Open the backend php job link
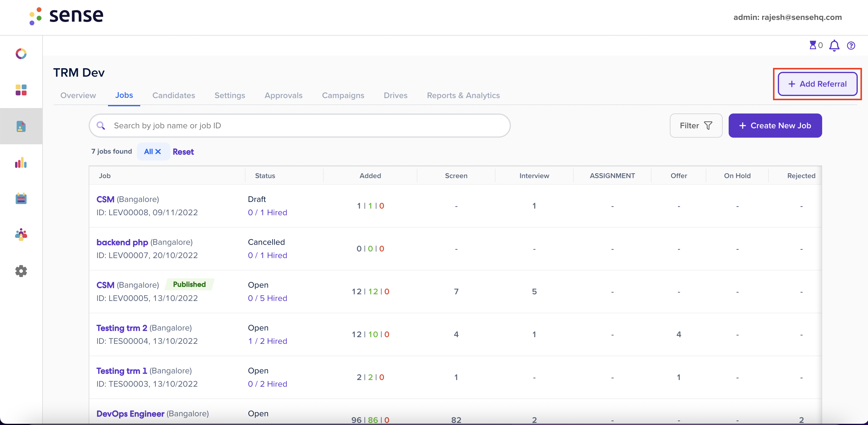The image size is (868, 425). 122,242
